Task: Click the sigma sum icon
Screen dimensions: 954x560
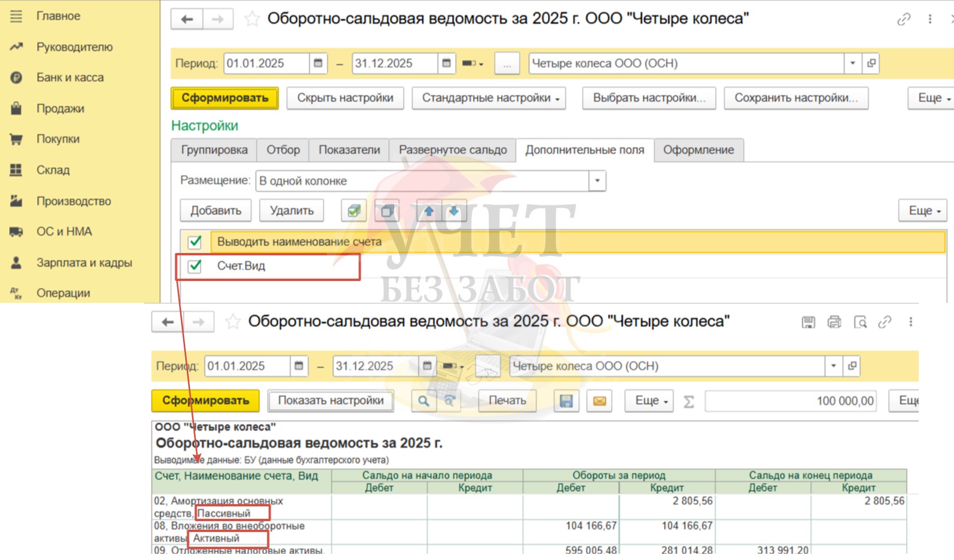Action: click(688, 401)
